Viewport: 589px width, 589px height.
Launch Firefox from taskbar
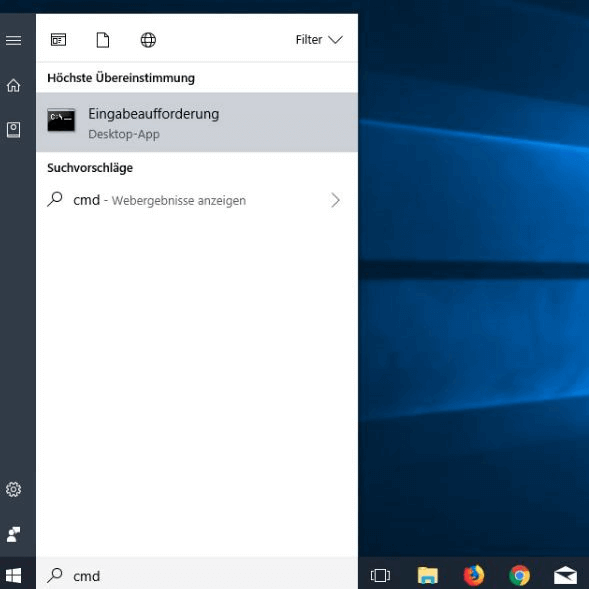tap(474, 575)
